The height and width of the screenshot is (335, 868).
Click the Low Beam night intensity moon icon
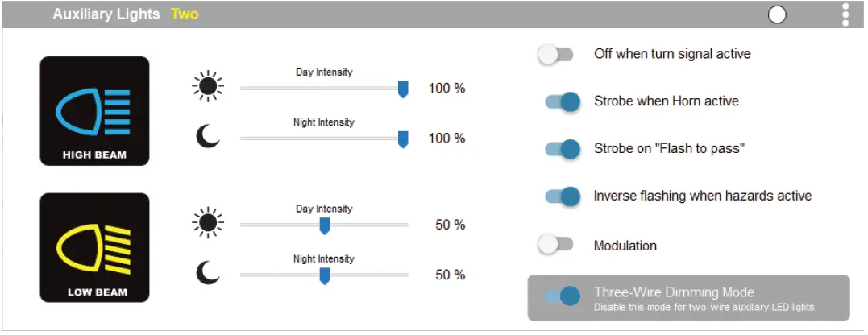208,274
